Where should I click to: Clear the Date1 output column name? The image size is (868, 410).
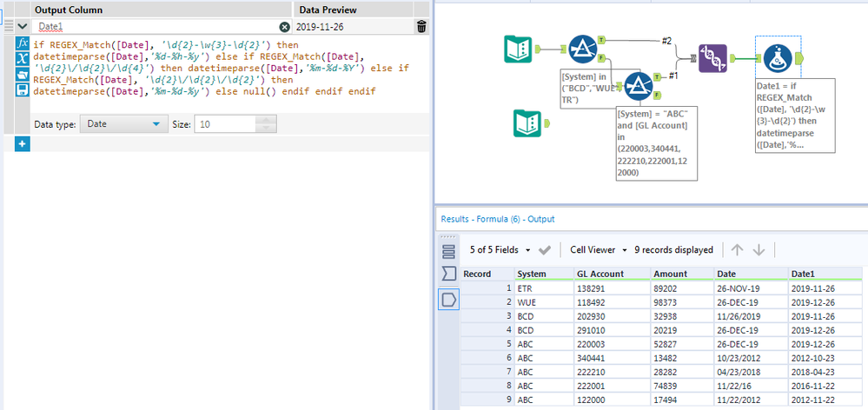[284, 27]
